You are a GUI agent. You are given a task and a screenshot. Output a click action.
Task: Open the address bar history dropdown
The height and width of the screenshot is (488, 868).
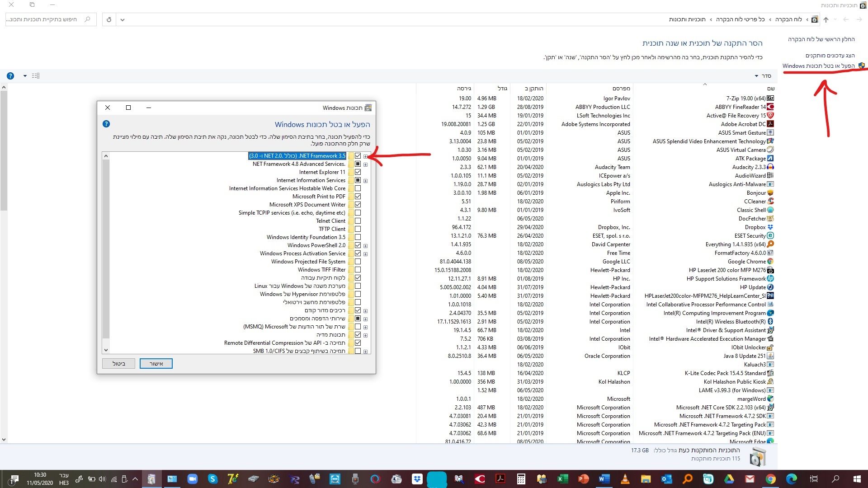[123, 19]
